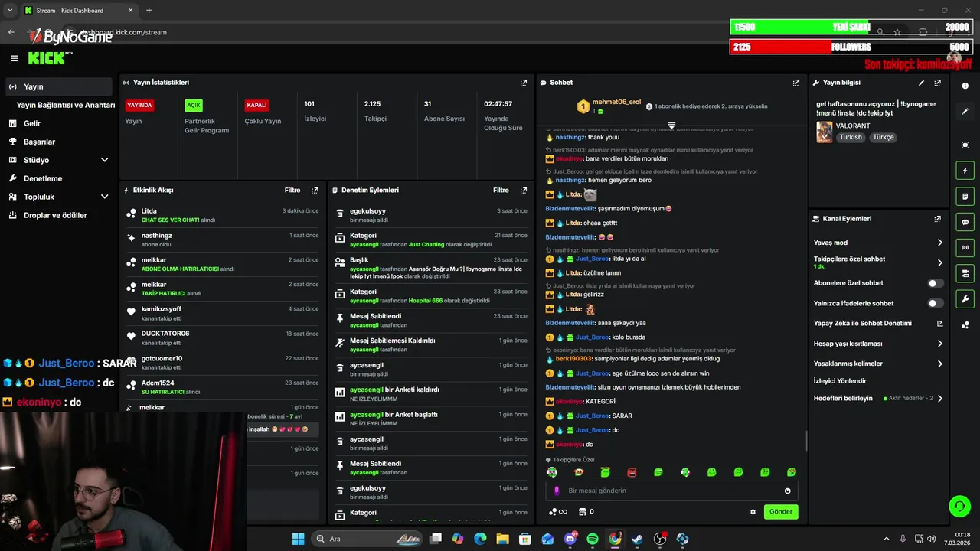Click the VALORANT game thumbnail
980x551 pixels.
(x=825, y=132)
